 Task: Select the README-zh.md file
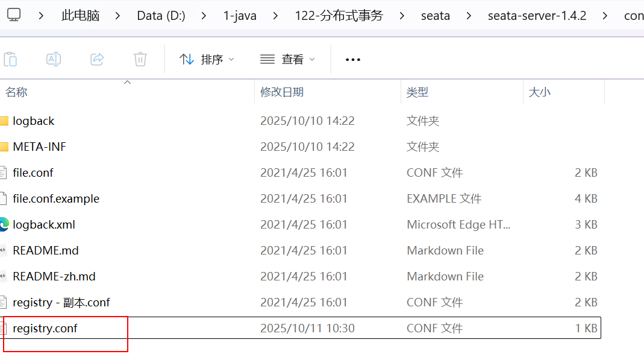(54, 277)
